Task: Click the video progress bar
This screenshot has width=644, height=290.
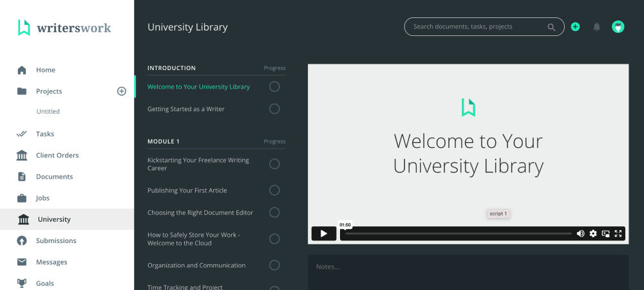Action: (x=457, y=233)
